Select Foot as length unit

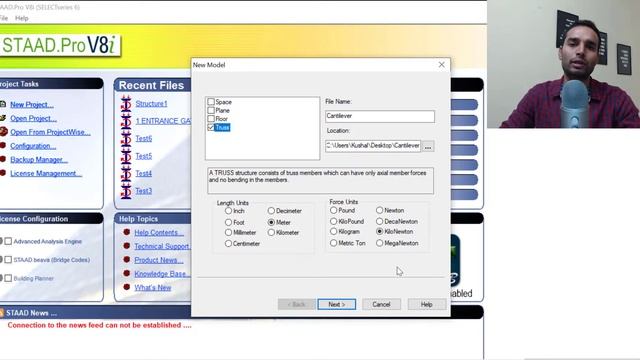[x=228, y=222]
